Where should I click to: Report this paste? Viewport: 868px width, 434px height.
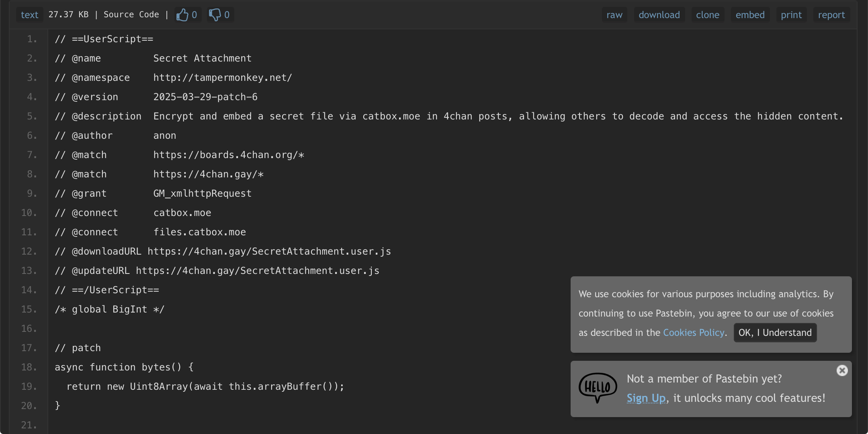(831, 15)
